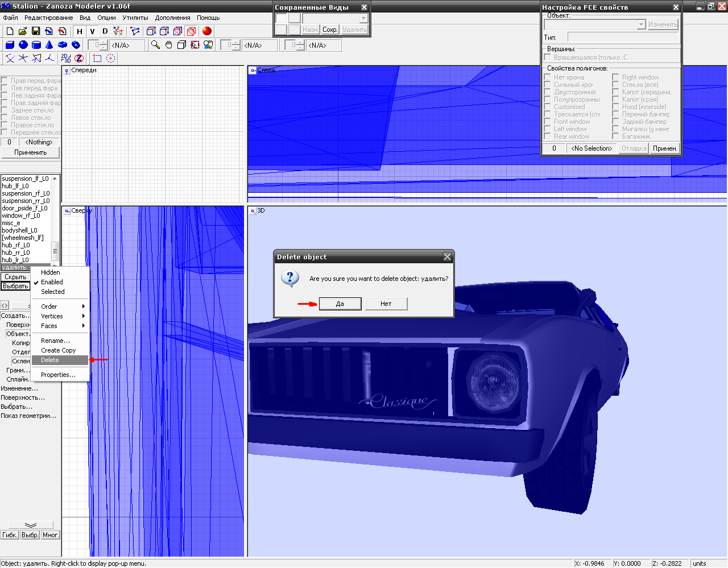
Task: Select the blue cone primitive tool
Action: (x=49, y=45)
